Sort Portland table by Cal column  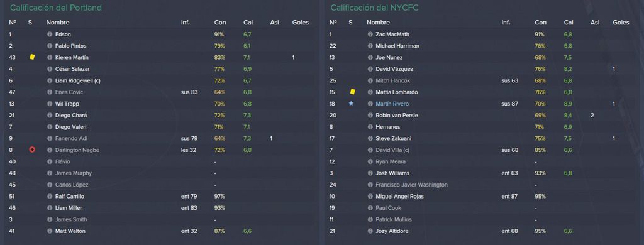point(248,23)
